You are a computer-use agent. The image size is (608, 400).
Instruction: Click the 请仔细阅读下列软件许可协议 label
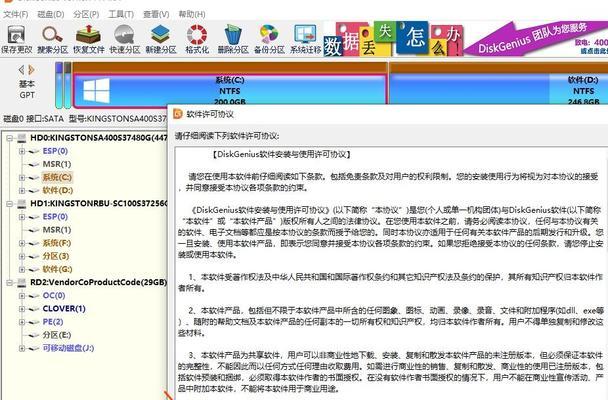click(227, 136)
